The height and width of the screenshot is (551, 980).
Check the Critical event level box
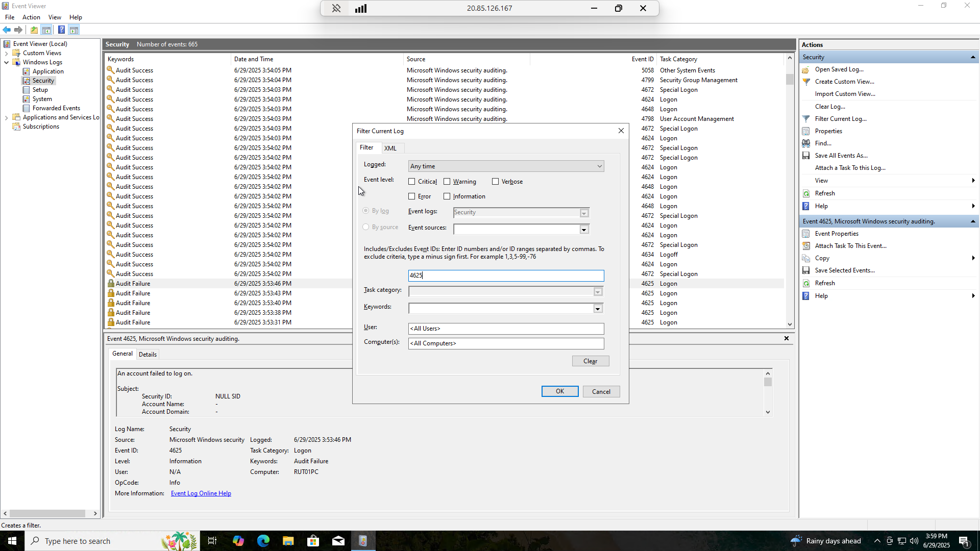pyautogui.click(x=412, y=182)
